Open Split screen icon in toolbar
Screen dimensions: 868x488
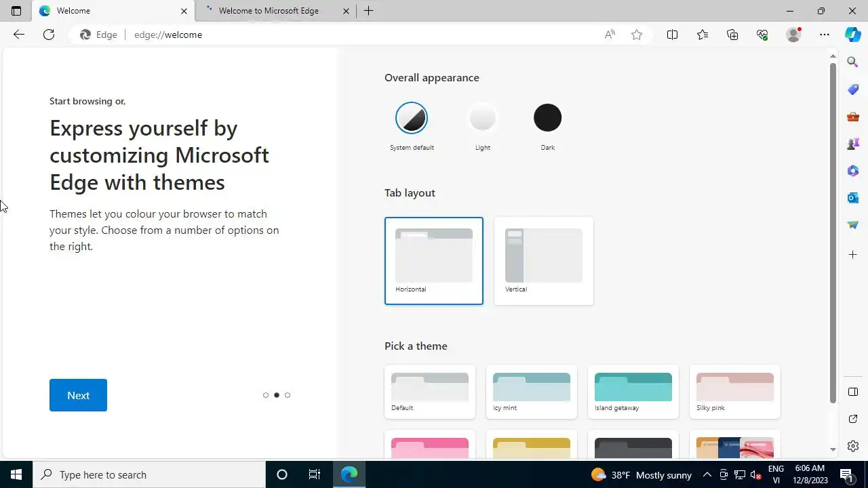click(x=672, y=35)
